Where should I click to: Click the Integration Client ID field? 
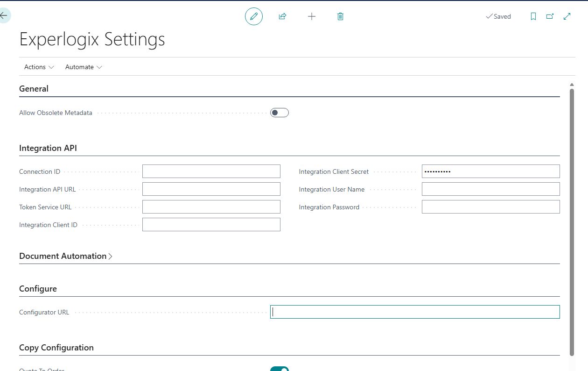click(211, 225)
